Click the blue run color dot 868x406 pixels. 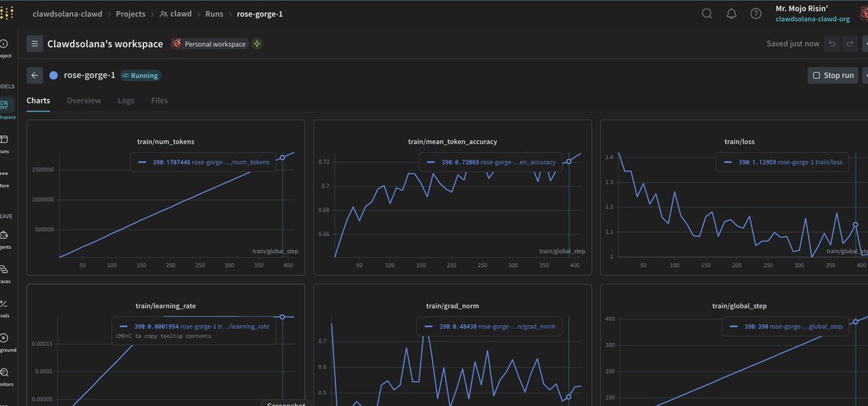(54, 75)
